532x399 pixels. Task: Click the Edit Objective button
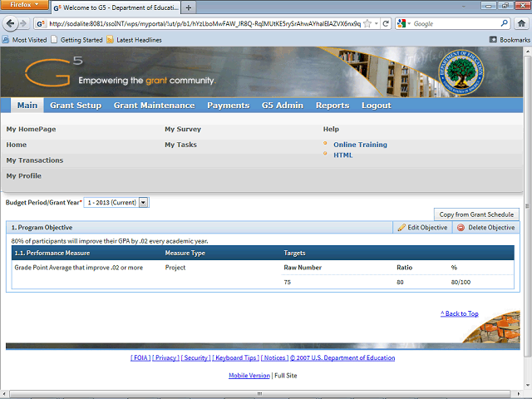(422, 227)
